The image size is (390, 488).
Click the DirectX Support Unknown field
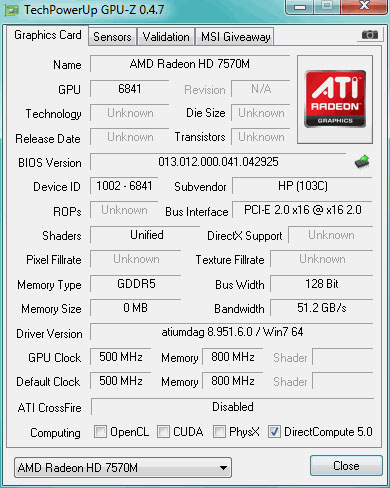(331, 235)
